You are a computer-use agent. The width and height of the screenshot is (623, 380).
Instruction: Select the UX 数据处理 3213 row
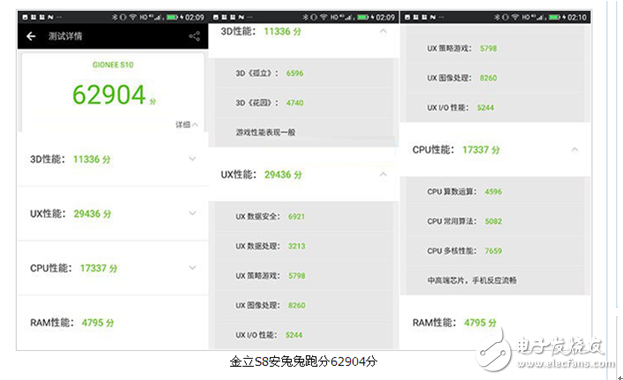click(x=304, y=246)
